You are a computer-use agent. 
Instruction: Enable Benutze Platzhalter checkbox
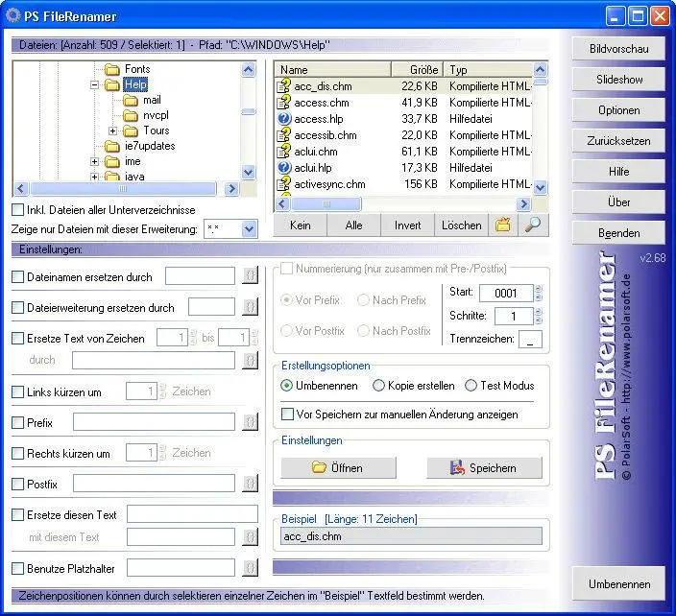pyautogui.click(x=17, y=569)
